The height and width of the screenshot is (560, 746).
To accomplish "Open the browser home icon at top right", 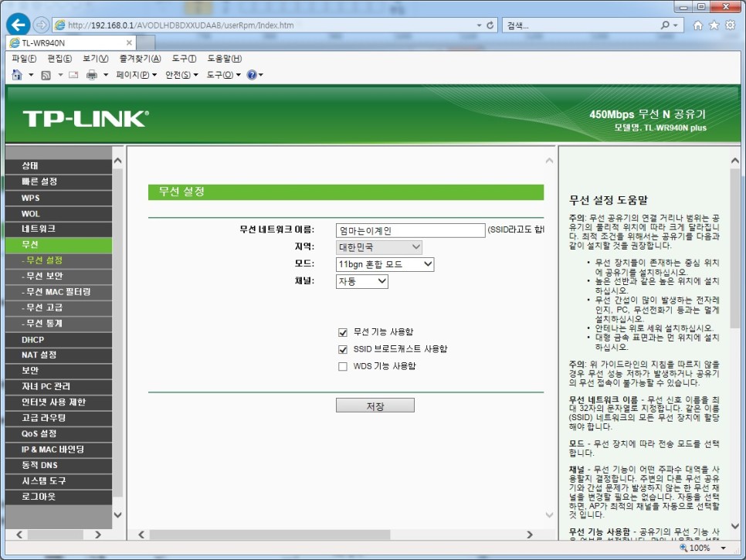I will 697,25.
